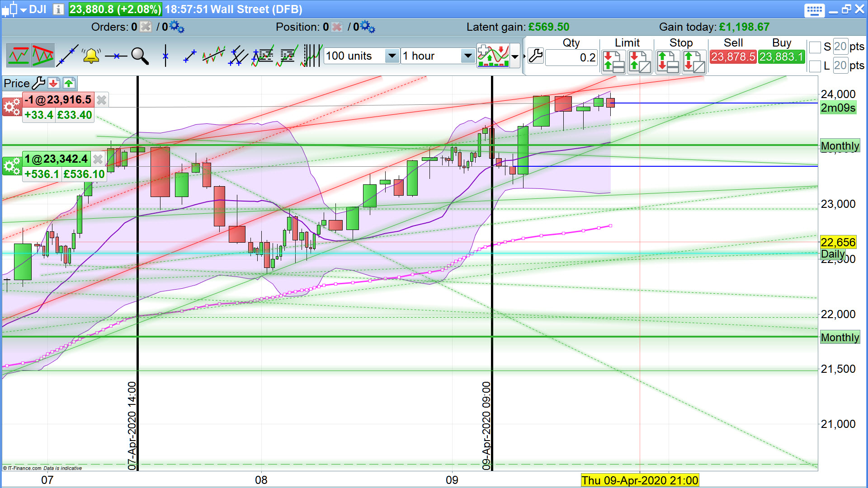
Task: Open the 1 hour timeframe dropdown
Action: (467, 56)
